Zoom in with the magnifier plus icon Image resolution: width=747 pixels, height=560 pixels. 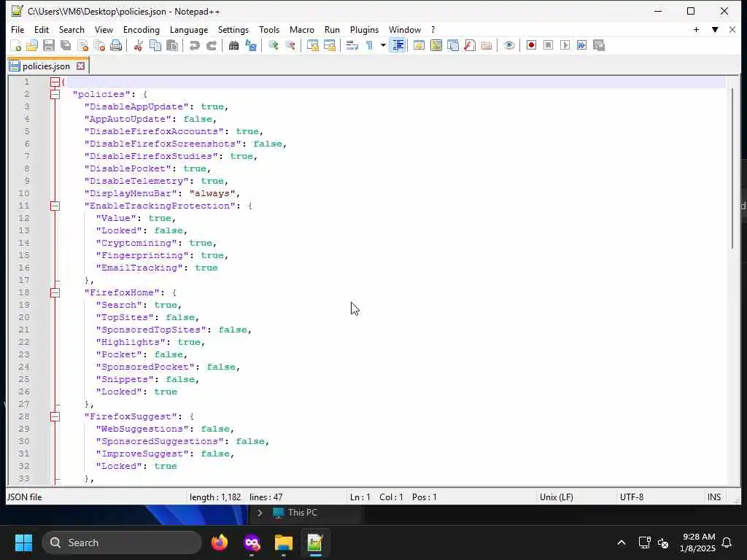coord(273,45)
